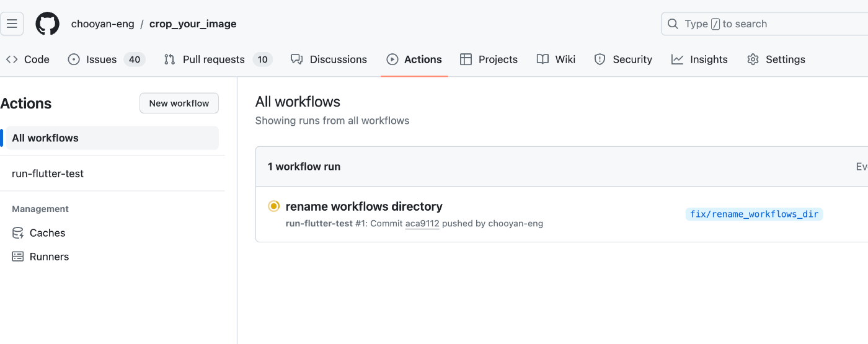Viewport: 868px width, 344px height.
Task: Open the Security tab
Action: point(623,60)
